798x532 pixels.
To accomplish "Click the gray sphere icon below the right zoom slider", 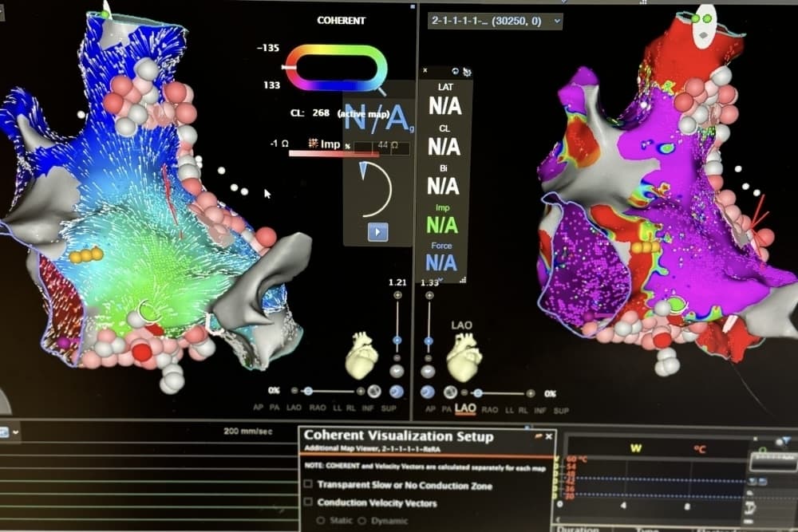I will click(428, 372).
